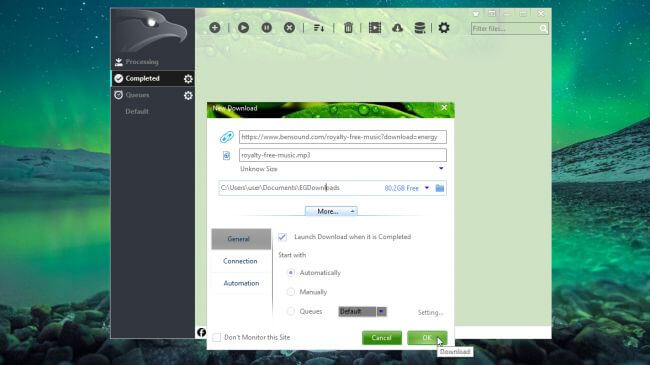Viewport: 650px width, 365px height.
Task: Click the trash delete icon
Action: tap(348, 28)
